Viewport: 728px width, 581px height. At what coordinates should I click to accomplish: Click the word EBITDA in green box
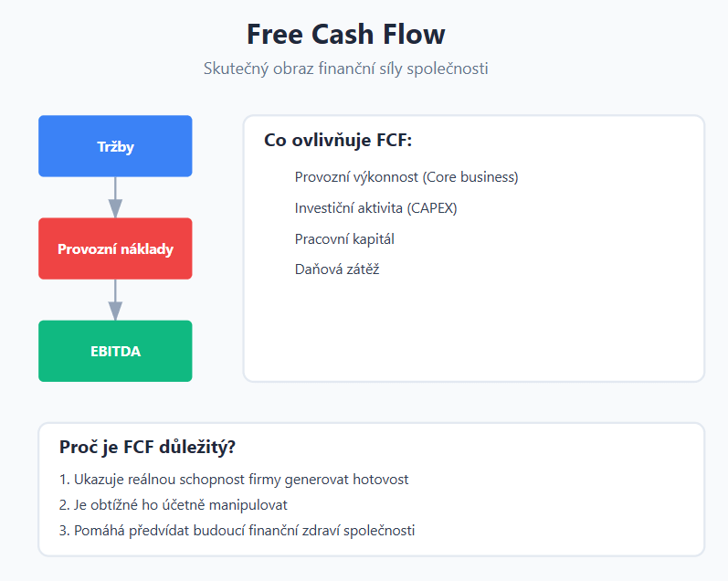click(115, 351)
